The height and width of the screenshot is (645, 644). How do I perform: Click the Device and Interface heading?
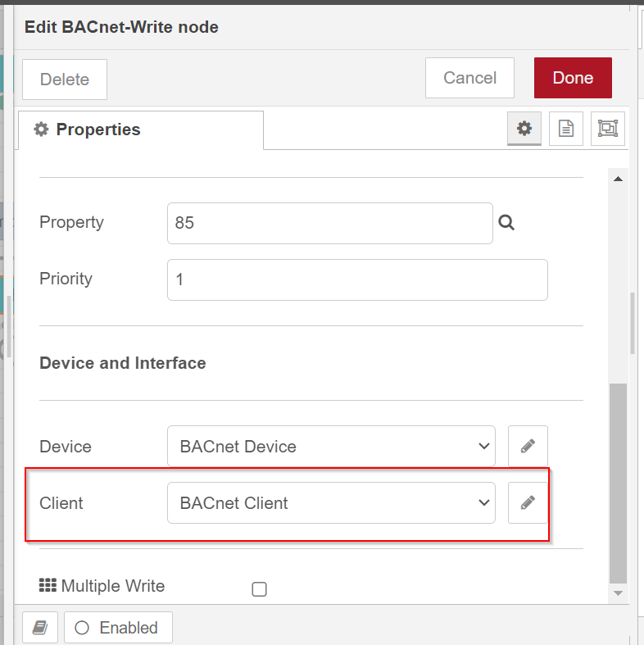pyautogui.click(x=123, y=363)
